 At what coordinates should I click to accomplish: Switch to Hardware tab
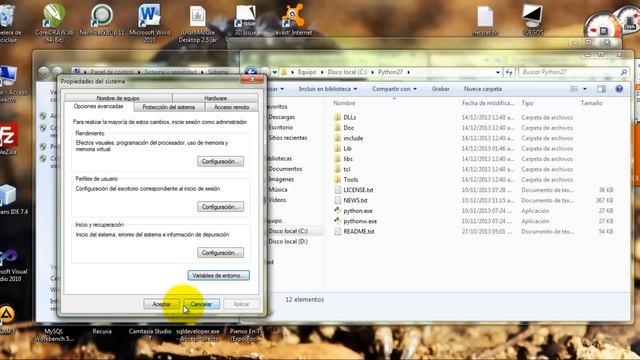point(216,98)
